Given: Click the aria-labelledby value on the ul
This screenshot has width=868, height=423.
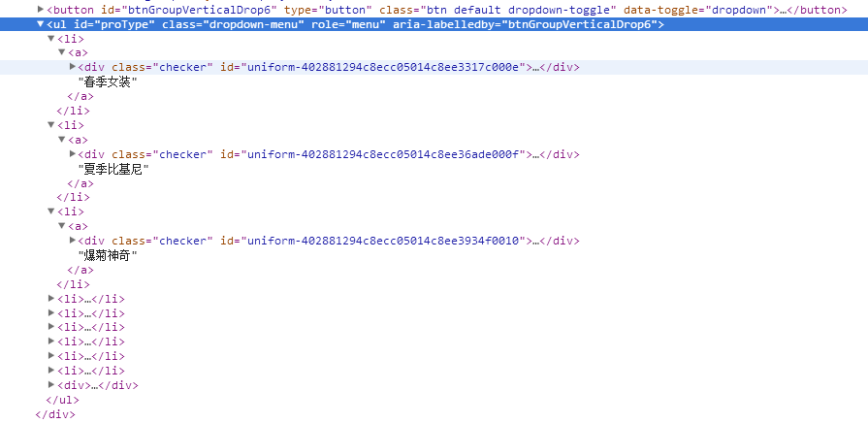Looking at the screenshot, I should coord(578,24).
